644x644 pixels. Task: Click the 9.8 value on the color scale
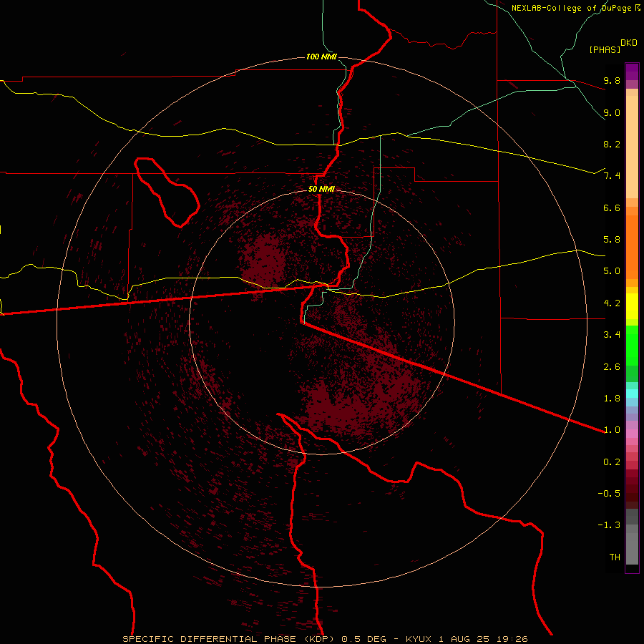tap(612, 80)
